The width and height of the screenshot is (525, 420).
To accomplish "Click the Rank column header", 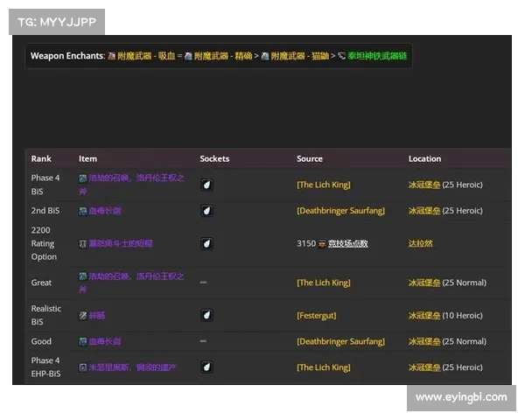I will point(41,159).
